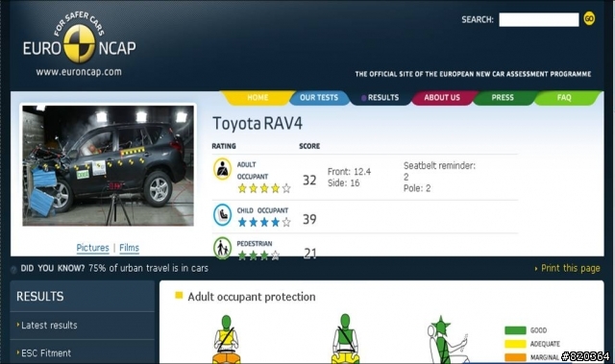Open Latest results in sidebar

49,326
